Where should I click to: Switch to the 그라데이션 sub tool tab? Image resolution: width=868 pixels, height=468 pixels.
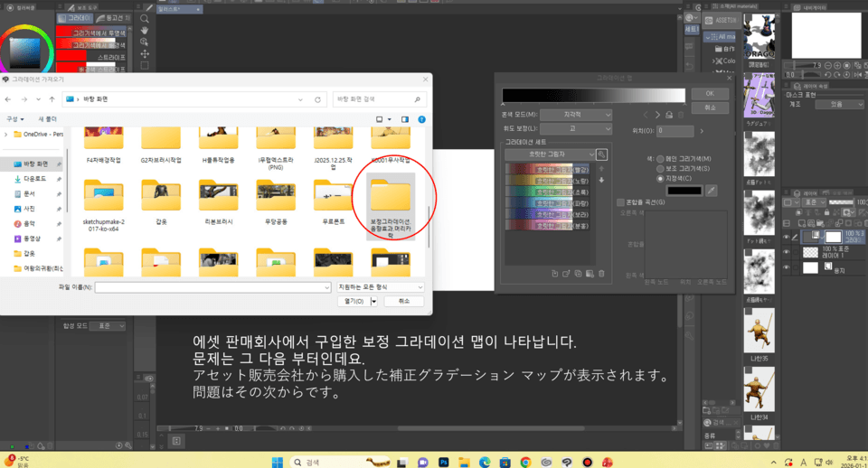tap(75, 18)
